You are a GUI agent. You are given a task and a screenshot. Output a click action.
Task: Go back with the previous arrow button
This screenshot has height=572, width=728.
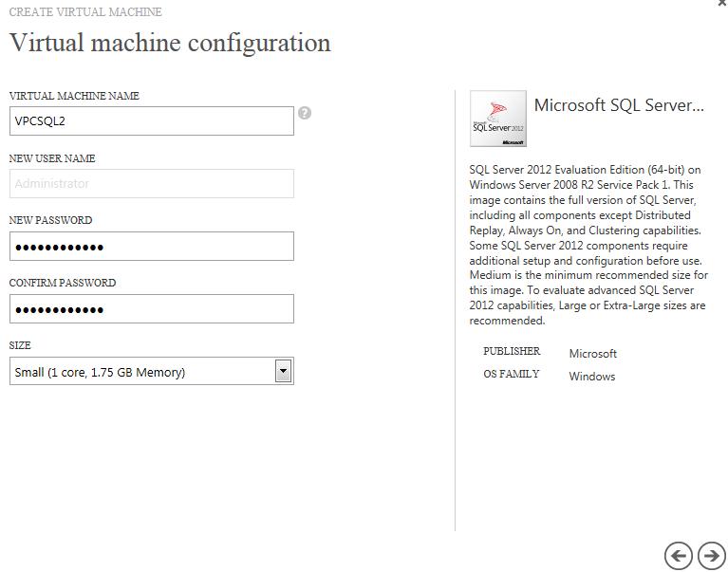pyautogui.click(x=679, y=555)
